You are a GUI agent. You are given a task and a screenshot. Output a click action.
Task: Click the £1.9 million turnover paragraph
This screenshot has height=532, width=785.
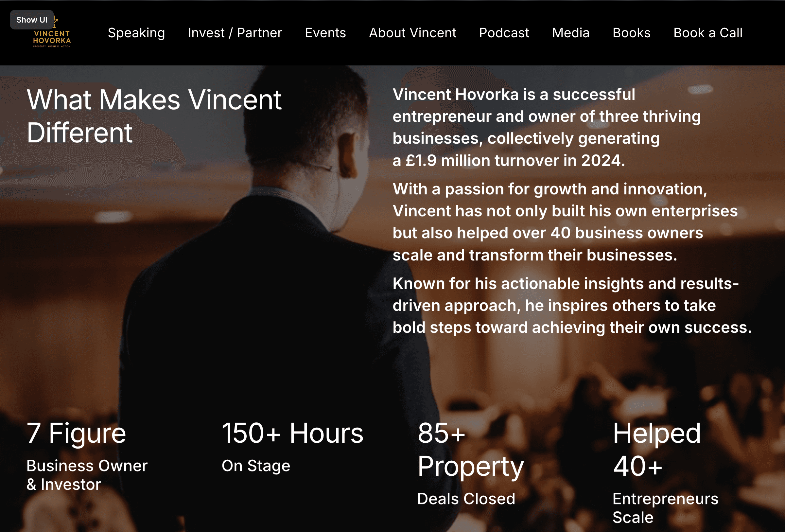547,127
